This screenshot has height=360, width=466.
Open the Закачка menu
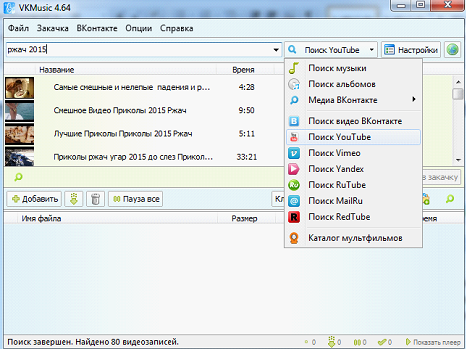click(x=53, y=28)
